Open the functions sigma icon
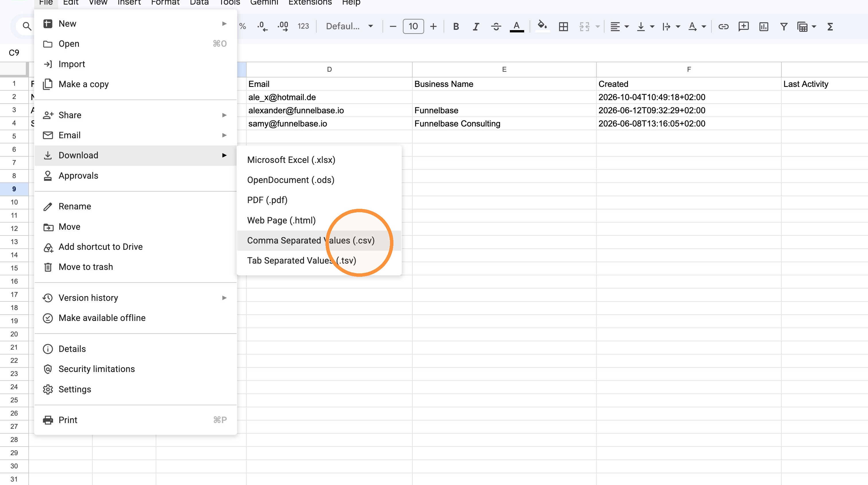Viewport: 868px width, 485px height. coord(830,26)
